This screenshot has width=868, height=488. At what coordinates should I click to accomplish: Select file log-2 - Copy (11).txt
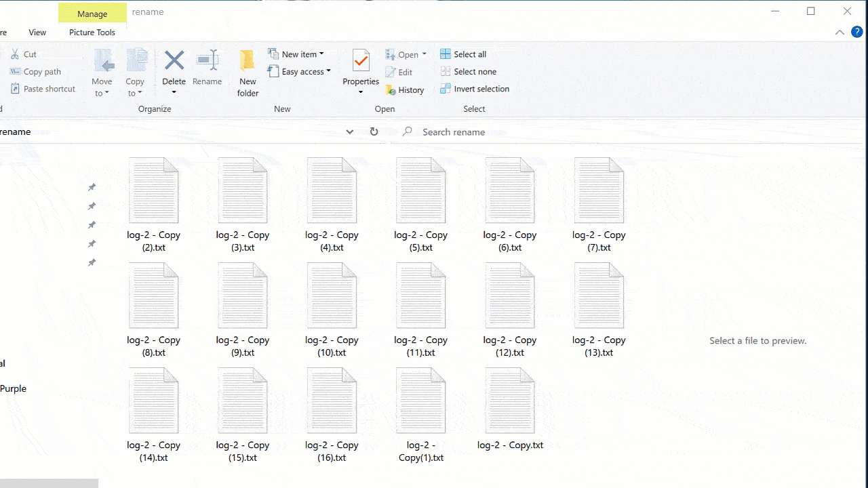pyautogui.click(x=421, y=310)
